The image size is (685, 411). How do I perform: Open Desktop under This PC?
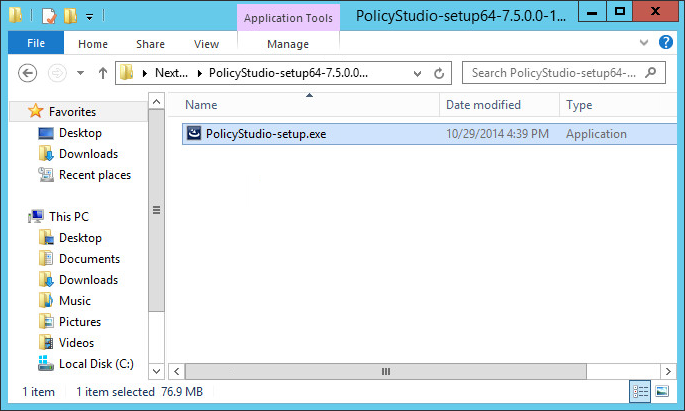(x=80, y=238)
